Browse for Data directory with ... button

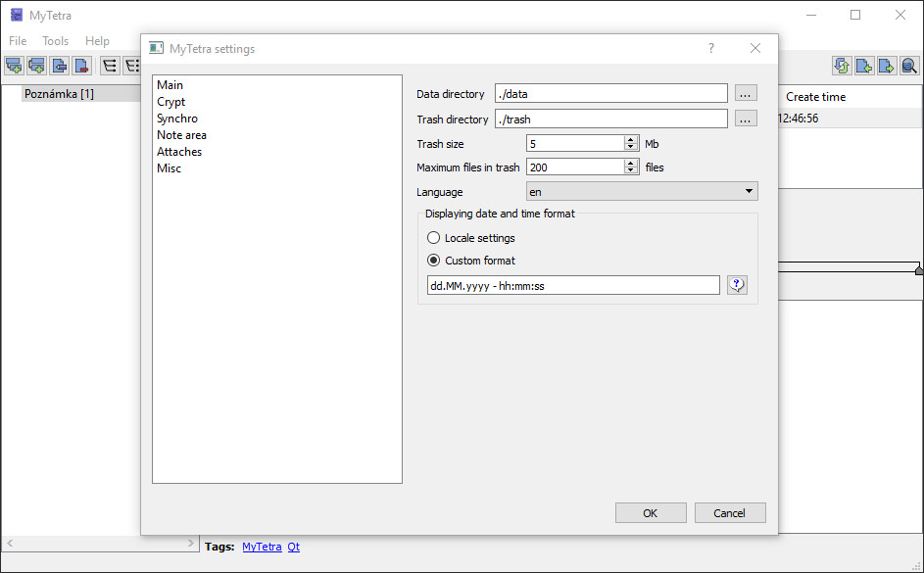click(746, 94)
